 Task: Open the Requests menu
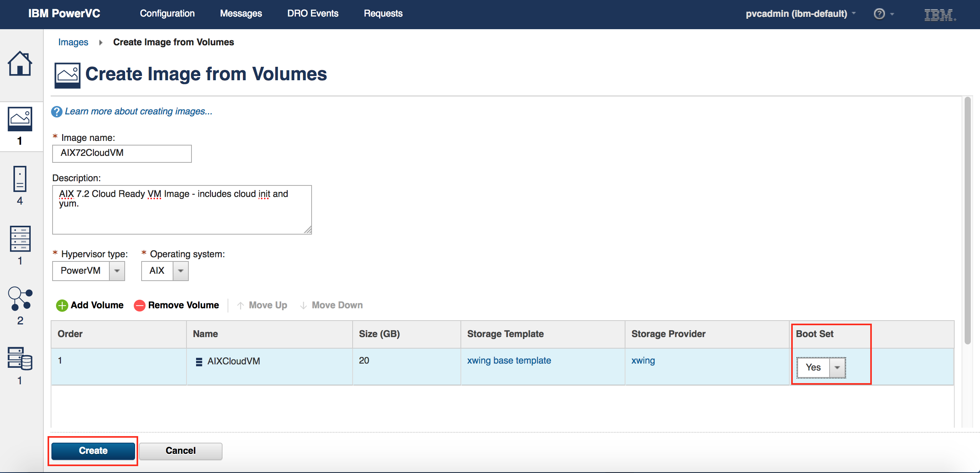tap(383, 13)
